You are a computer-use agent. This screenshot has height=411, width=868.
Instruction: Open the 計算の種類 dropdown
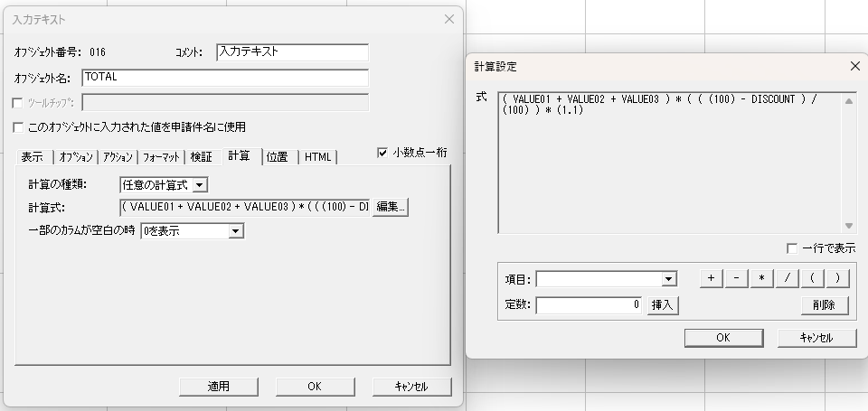[x=200, y=185]
